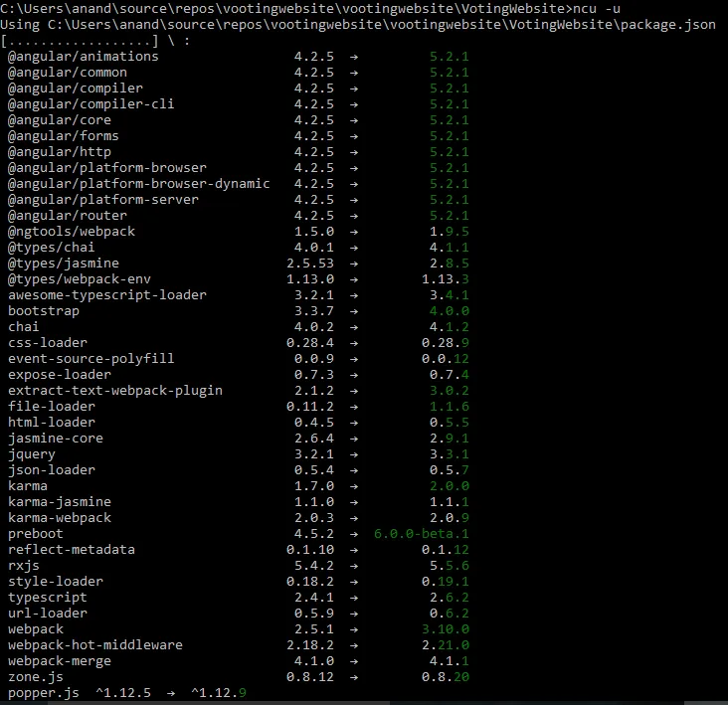Click the jquery package name
The image size is (728, 705).
click(x=32, y=454)
